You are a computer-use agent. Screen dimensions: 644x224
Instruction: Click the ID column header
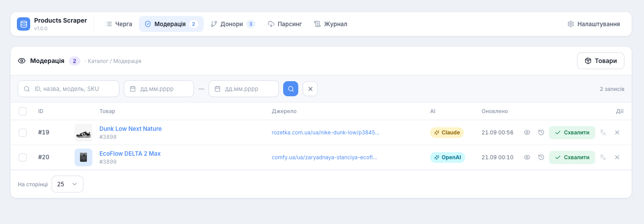point(41,111)
